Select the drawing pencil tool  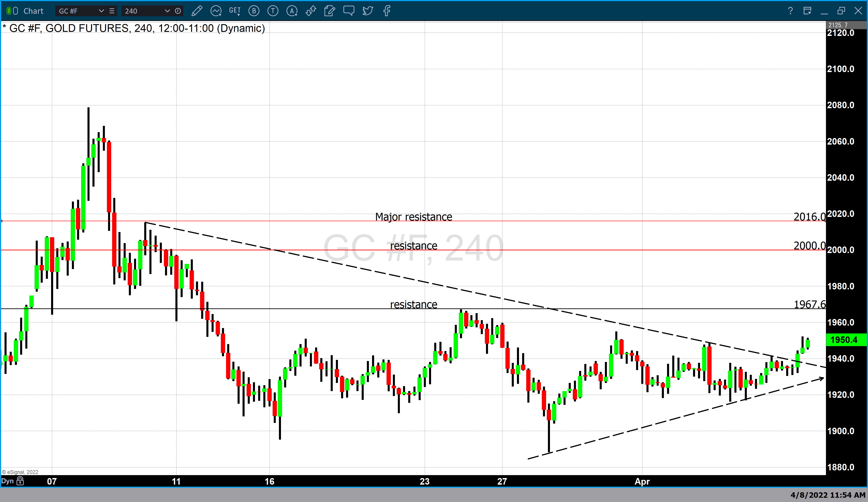click(x=197, y=11)
